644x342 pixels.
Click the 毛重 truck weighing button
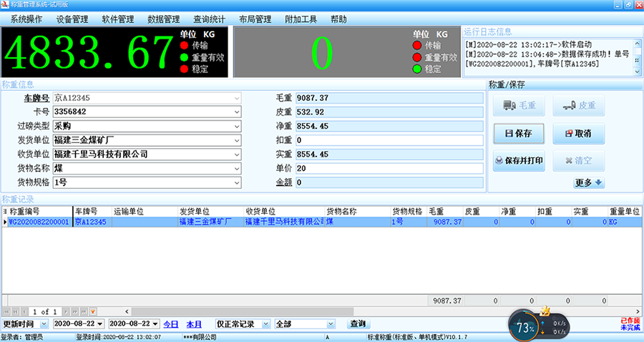(519, 105)
